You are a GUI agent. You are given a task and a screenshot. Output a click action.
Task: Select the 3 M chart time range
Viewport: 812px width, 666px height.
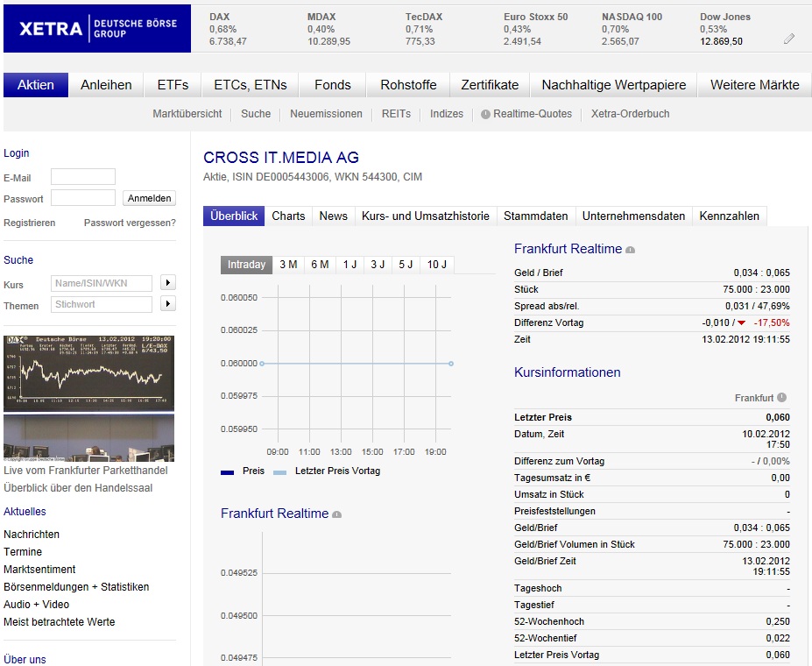click(288, 265)
